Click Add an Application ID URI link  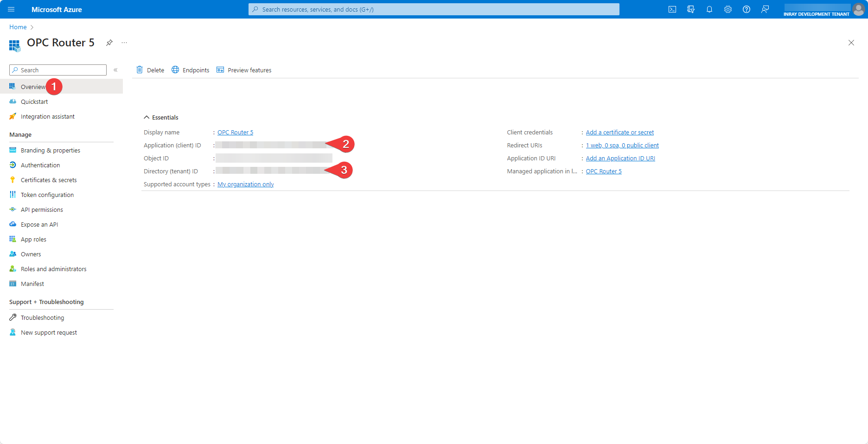click(x=620, y=158)
